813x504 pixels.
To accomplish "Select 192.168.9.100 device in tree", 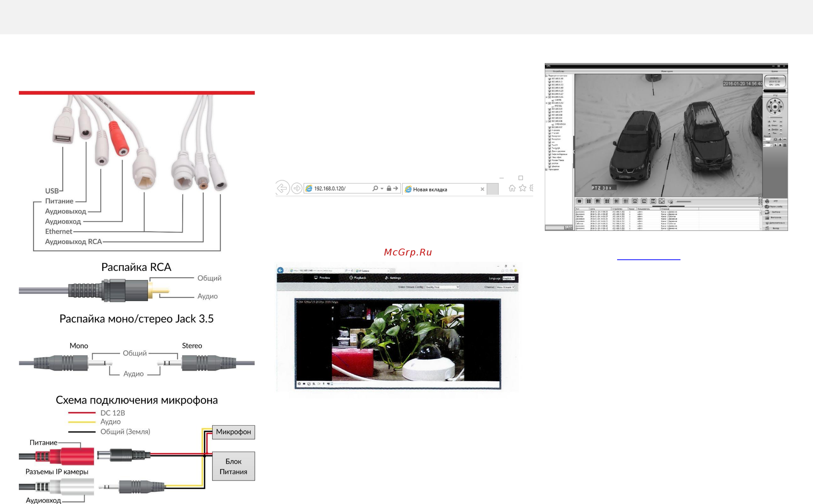I will click(x=556, y=79).
